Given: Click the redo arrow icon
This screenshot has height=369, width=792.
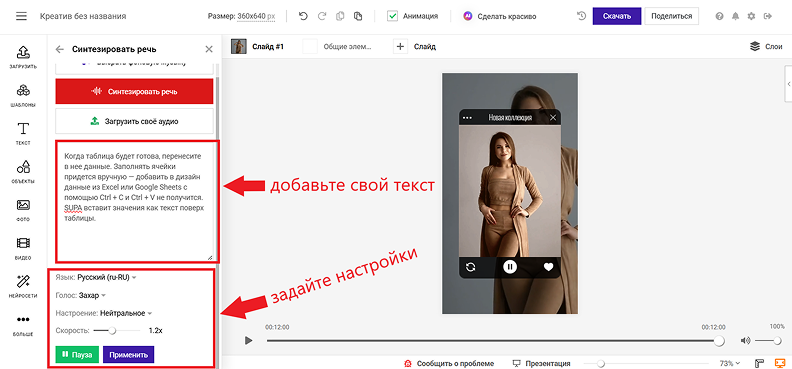Looking at the screenshot, I should 322,16.
